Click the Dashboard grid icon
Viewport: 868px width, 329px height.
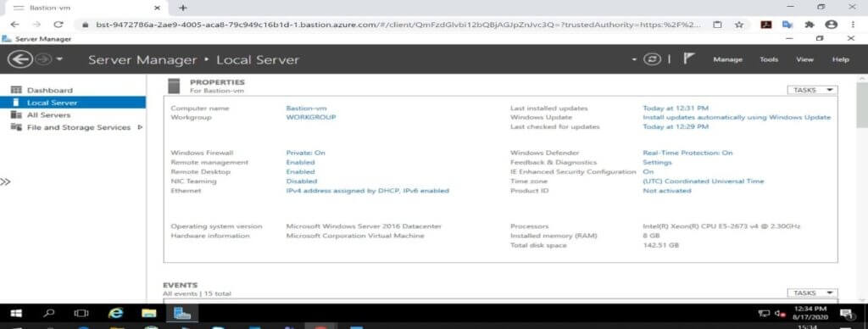[16, 90]
